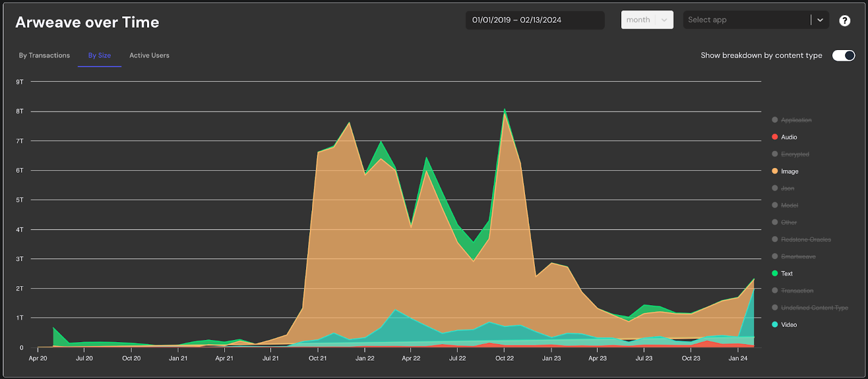This screenshot has height=379, width=868.
Task: Click the teal Video legend dot
Action: [x=775, y=325]
